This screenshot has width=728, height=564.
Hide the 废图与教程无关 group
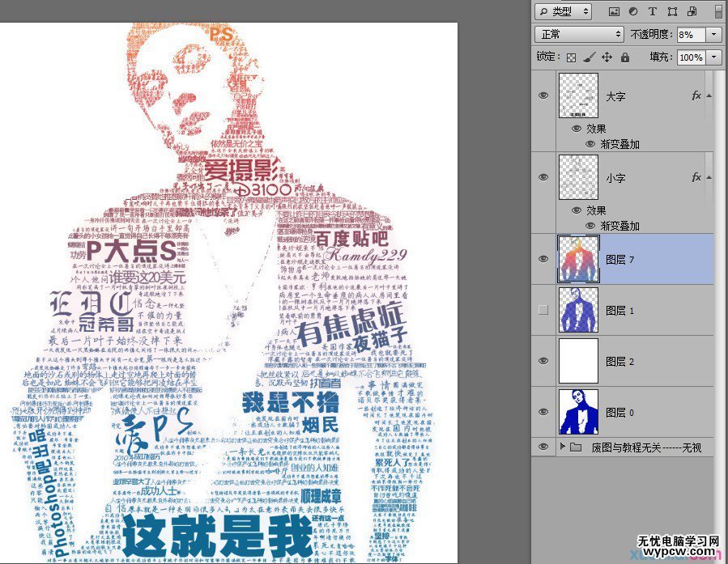pos(543,447)
